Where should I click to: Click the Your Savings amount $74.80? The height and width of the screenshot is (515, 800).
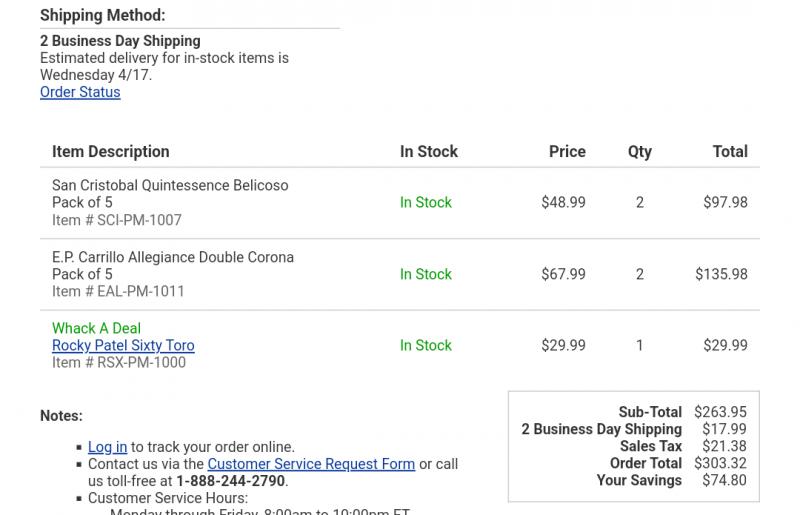[x=724, y=480]
